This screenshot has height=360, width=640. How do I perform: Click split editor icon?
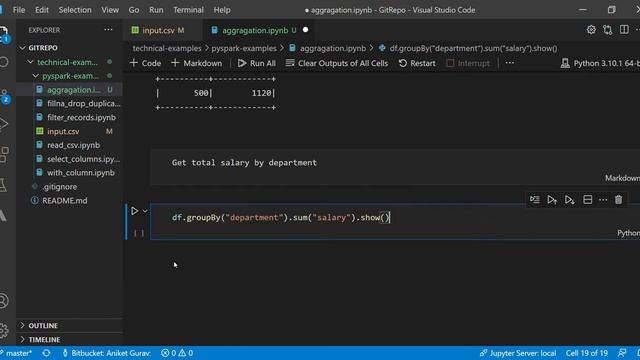pos(624,30)
